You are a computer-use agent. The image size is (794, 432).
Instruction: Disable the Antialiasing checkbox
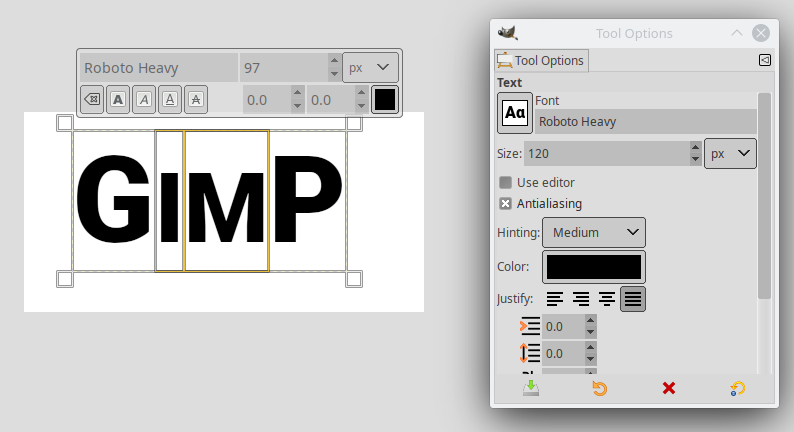tap(505, 204)
